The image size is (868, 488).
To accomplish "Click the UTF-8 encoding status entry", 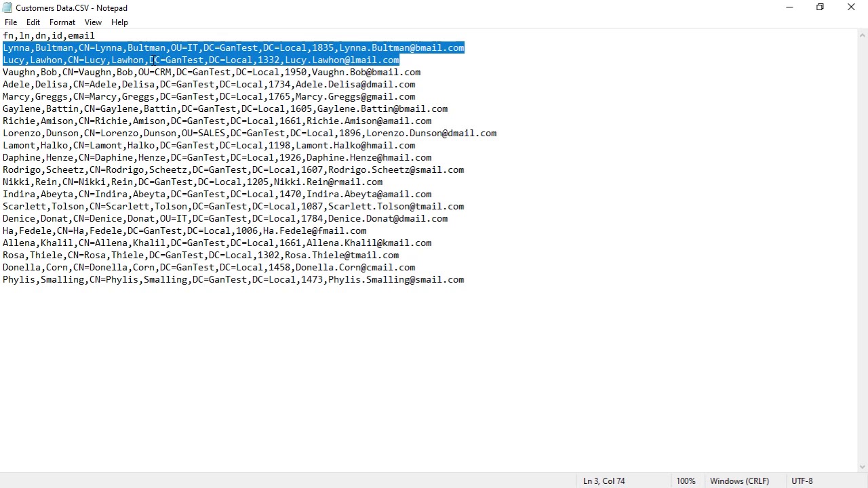I will tap(802, 481).
